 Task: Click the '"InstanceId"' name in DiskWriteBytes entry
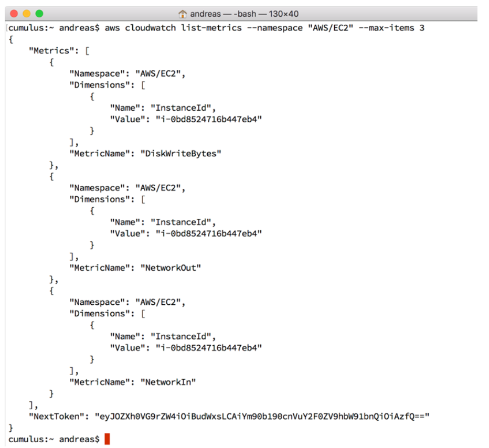(181, 108)
